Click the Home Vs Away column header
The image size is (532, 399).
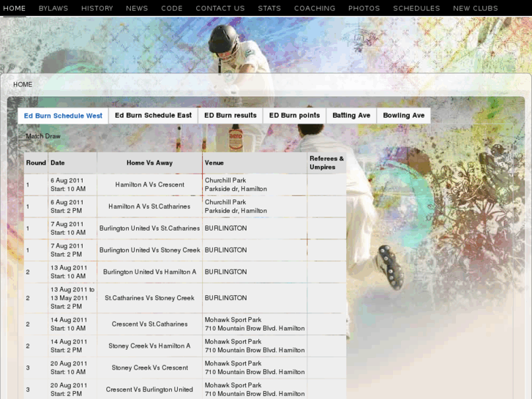149,163
